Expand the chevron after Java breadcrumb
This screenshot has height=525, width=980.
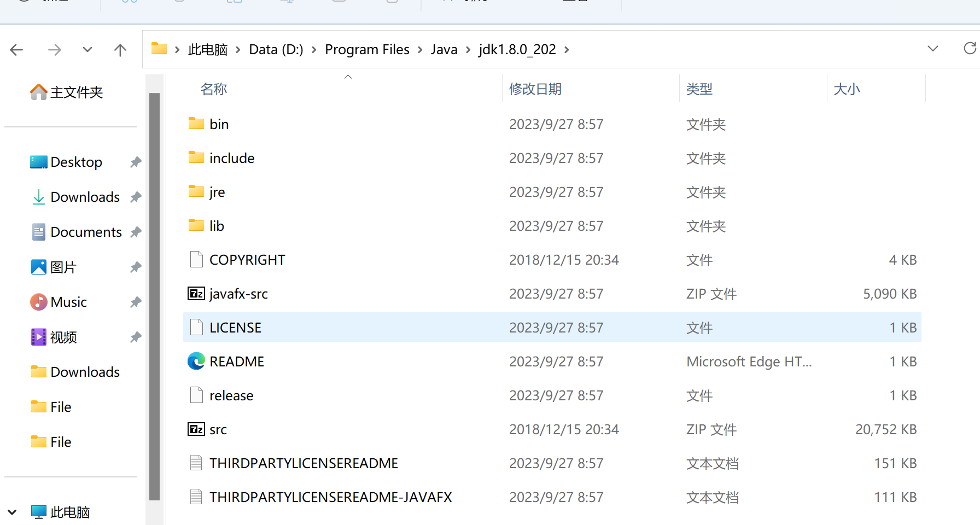coord(468,50)
